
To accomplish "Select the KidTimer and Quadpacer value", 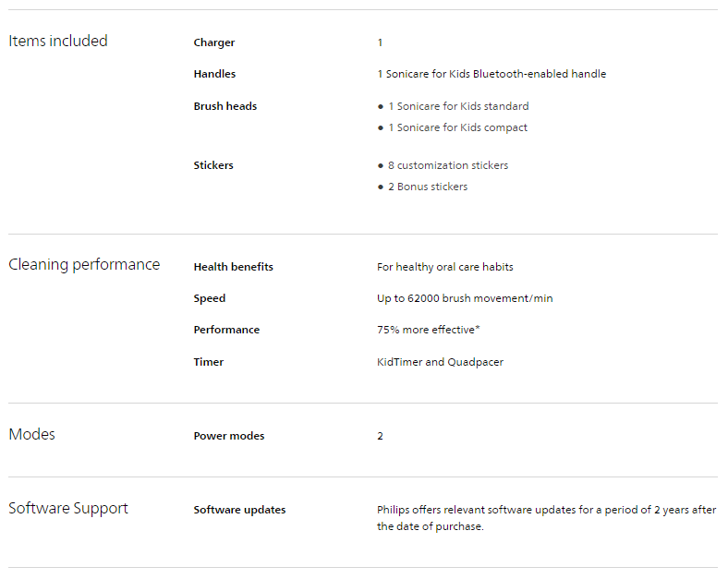I will 440,362.
